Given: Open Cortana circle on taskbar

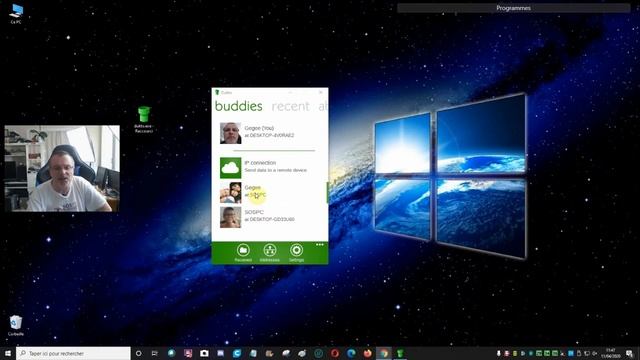Looking at the screenshot, I should click(138, 353).
